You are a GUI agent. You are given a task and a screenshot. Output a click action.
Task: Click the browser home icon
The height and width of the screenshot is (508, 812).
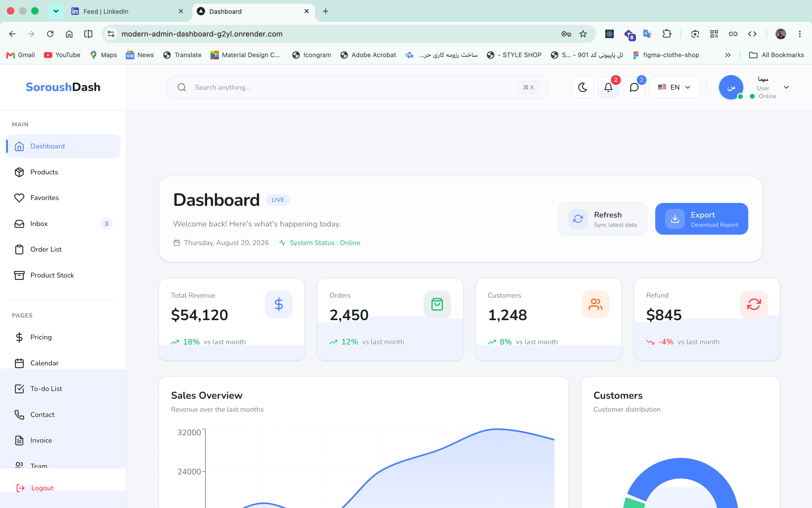[x=69, y=34]
